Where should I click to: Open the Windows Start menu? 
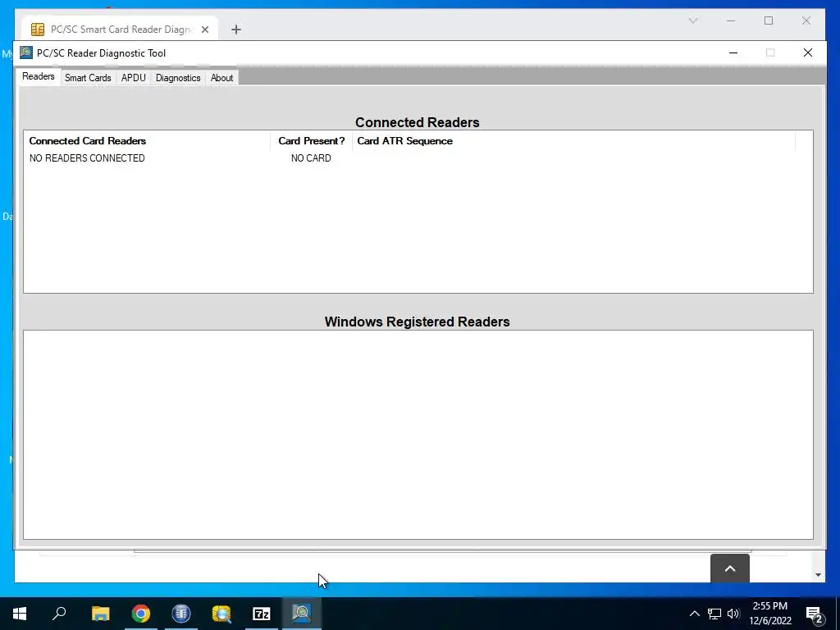click(x=20, y=614)
